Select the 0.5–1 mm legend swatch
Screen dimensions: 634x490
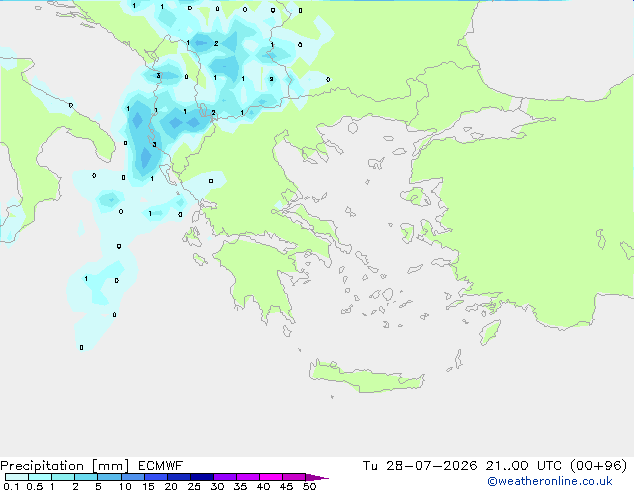[40, 477]
